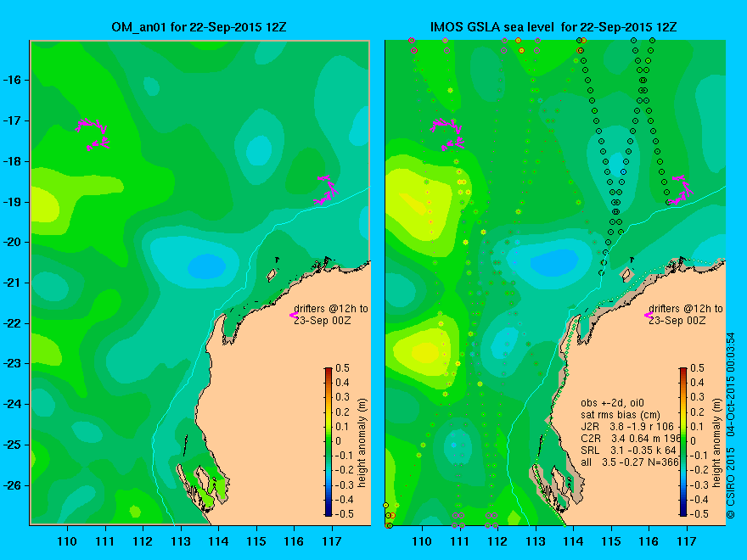The image size is (747, 560).
Task: Click the IMOS GSLA panel's height anomaly colorbar
Action: pos(683,441)
